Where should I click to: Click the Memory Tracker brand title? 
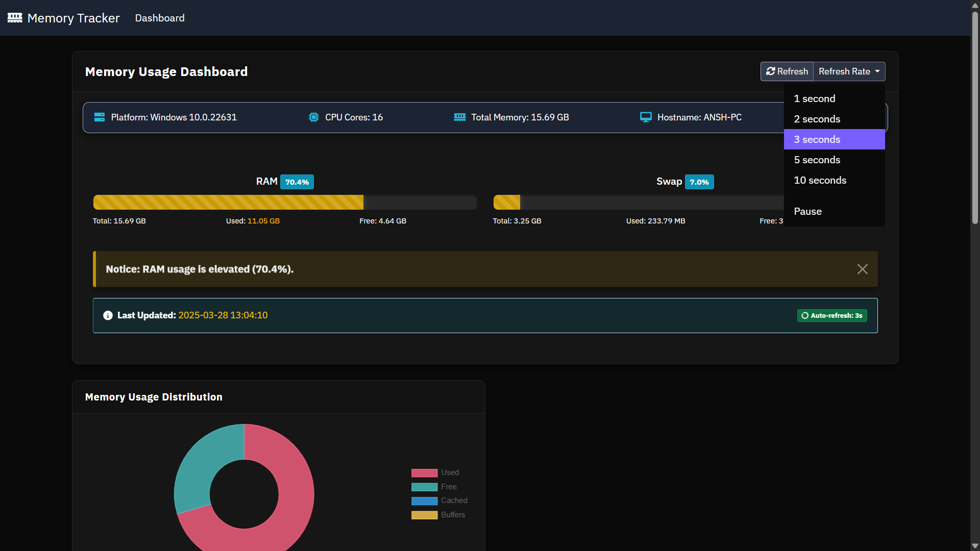click(73, 18)
